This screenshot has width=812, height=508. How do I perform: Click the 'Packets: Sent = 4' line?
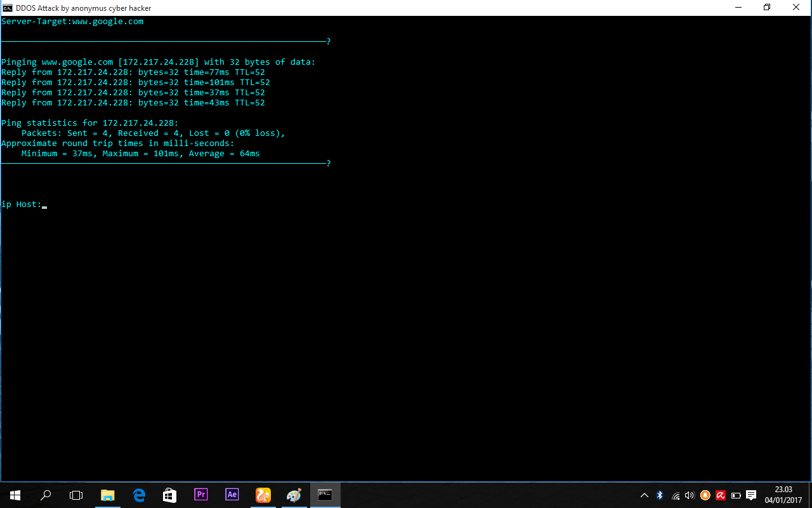click(x=154, y=133)
